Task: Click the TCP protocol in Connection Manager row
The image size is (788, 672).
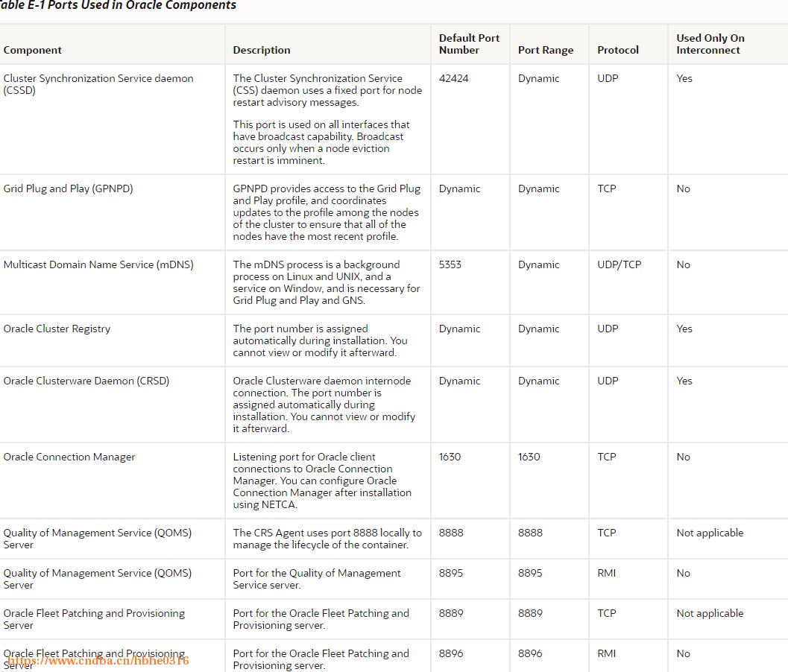Action: click(x=607, y=457)
